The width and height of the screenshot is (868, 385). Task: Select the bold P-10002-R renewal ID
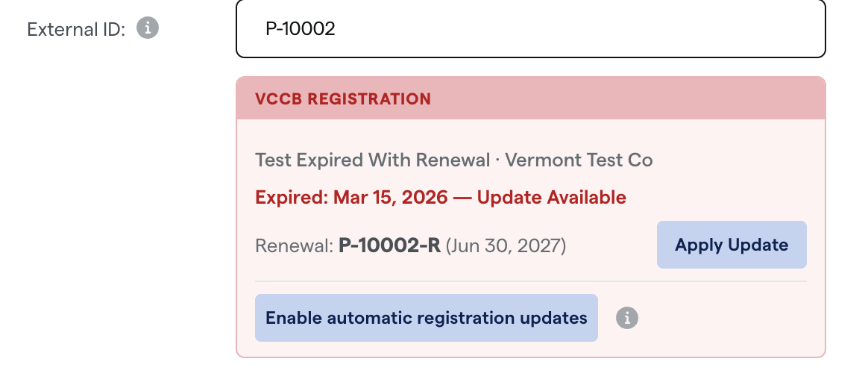[390, 245]
